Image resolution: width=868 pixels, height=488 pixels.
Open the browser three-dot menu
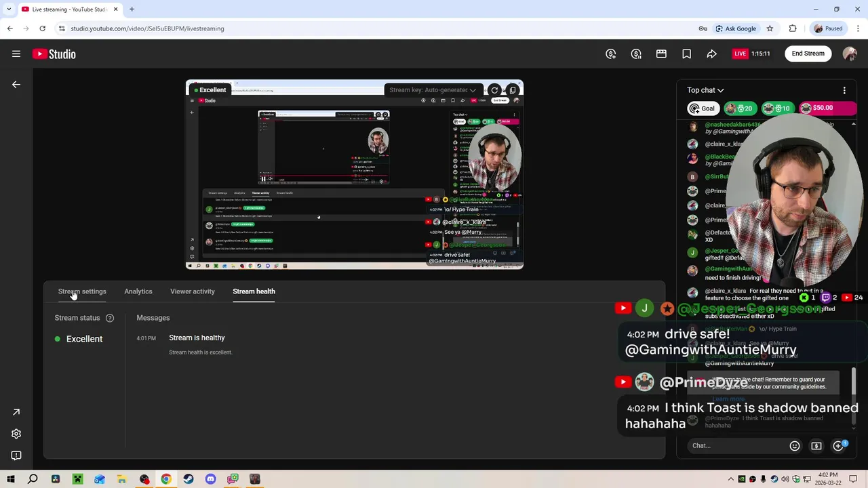859,28
